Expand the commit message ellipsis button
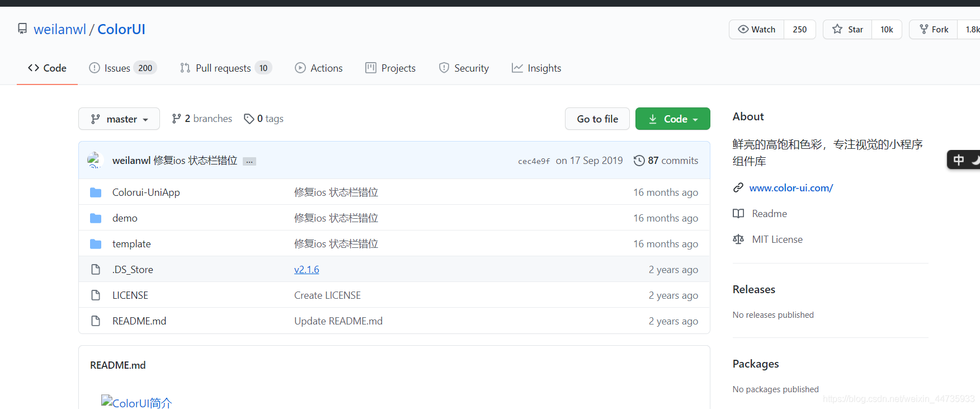980x409 pixels. pos(249,162)
